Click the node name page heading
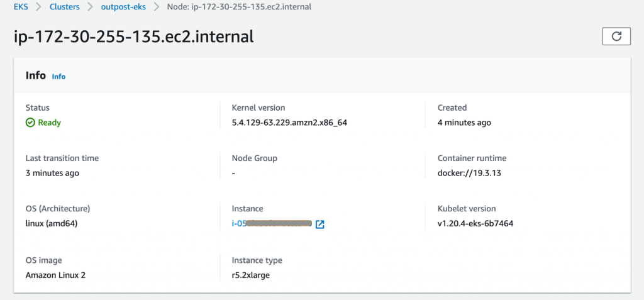644x300 pixels. 133,36
